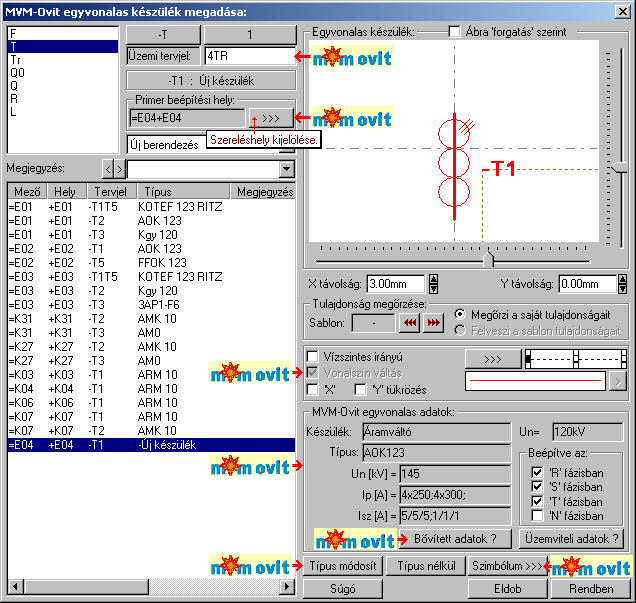Click into the Y távolság value field
The width and height of the screenshot is (636, 603).
pos(588,284)
